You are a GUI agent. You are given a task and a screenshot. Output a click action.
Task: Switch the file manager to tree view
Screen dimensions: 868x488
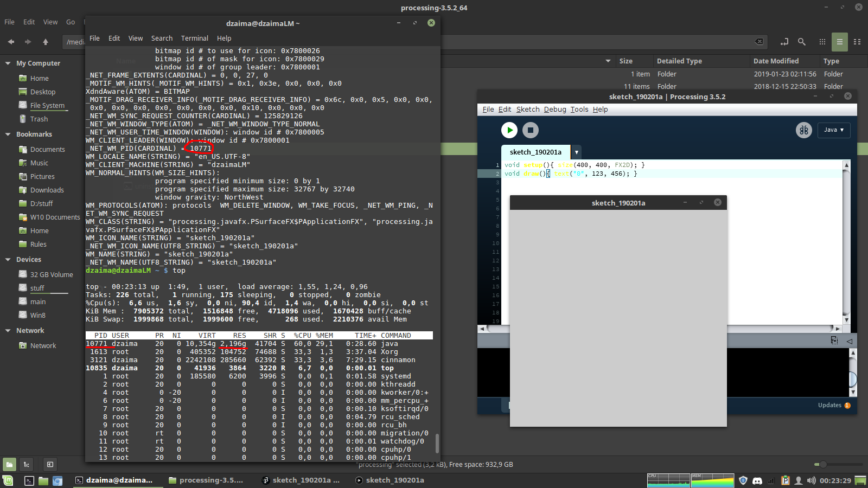pos(26,465)
